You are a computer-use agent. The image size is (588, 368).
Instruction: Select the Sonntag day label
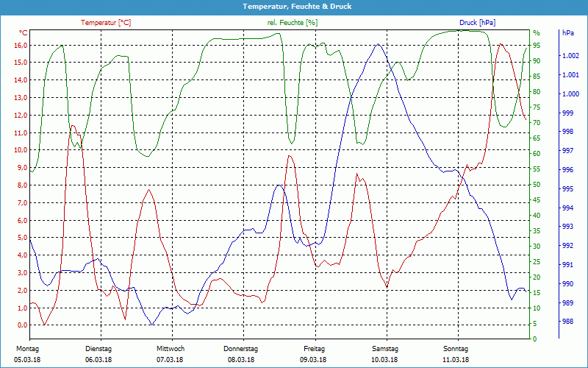pos(456,349)
